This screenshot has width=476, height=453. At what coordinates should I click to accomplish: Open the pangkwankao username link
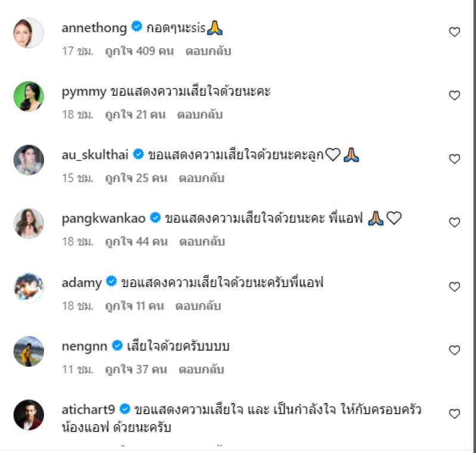pos(104,218)
